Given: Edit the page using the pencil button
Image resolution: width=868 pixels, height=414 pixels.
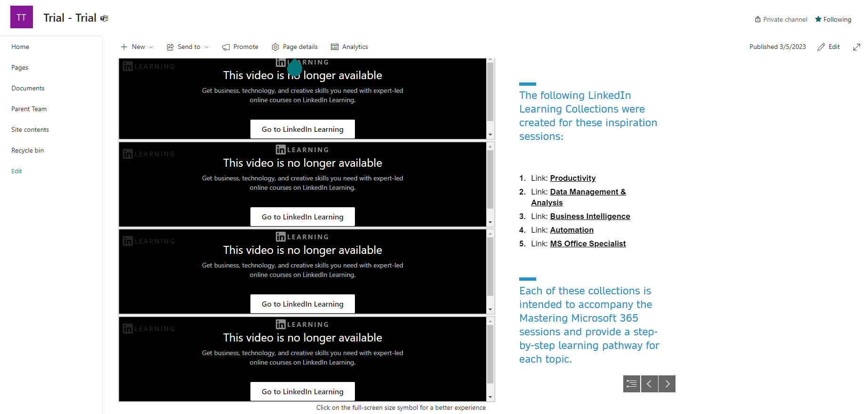Looking at the screenshot, I should point(828,47).
